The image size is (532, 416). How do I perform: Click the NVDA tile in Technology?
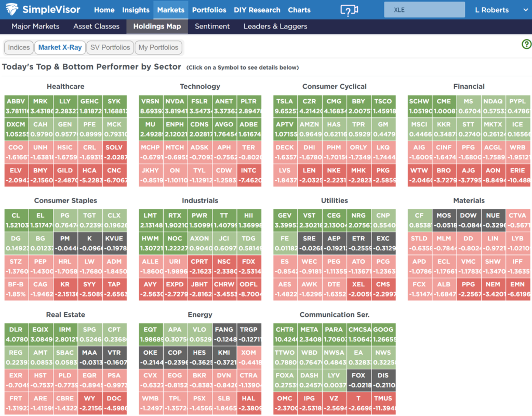tap(175, 106)
